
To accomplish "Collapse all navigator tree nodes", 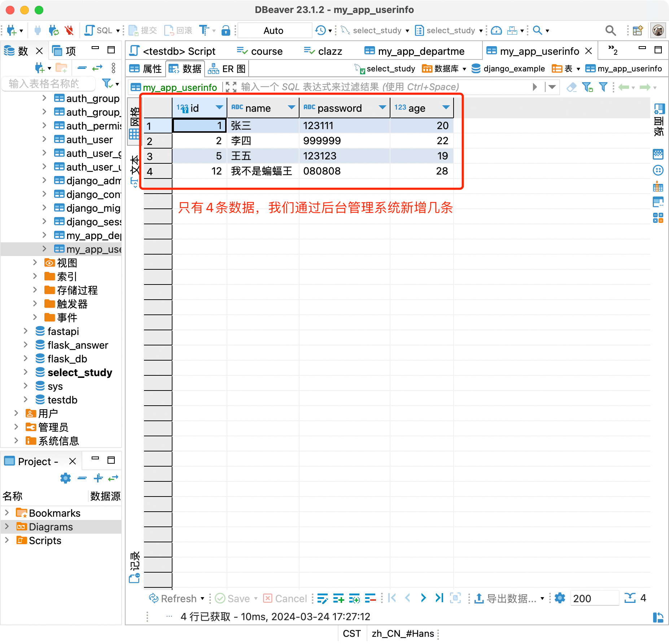I will click(x=82, y=67).
